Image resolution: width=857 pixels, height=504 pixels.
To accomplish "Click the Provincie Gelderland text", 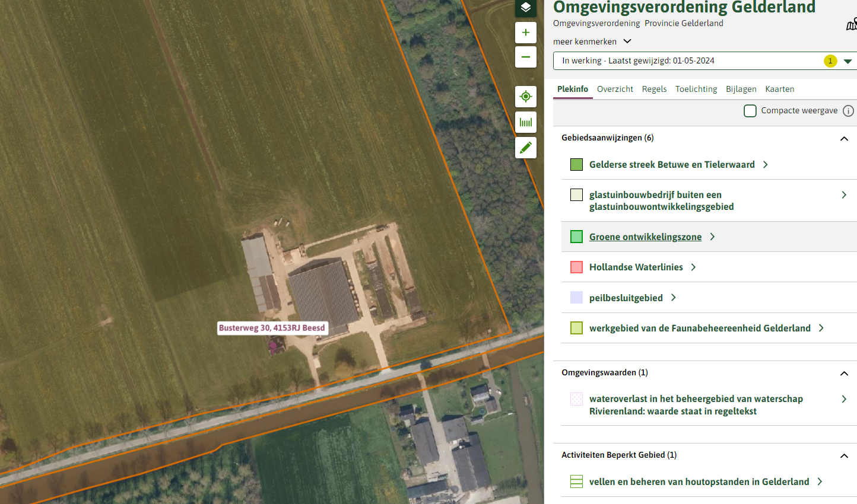I will point(684,23).
